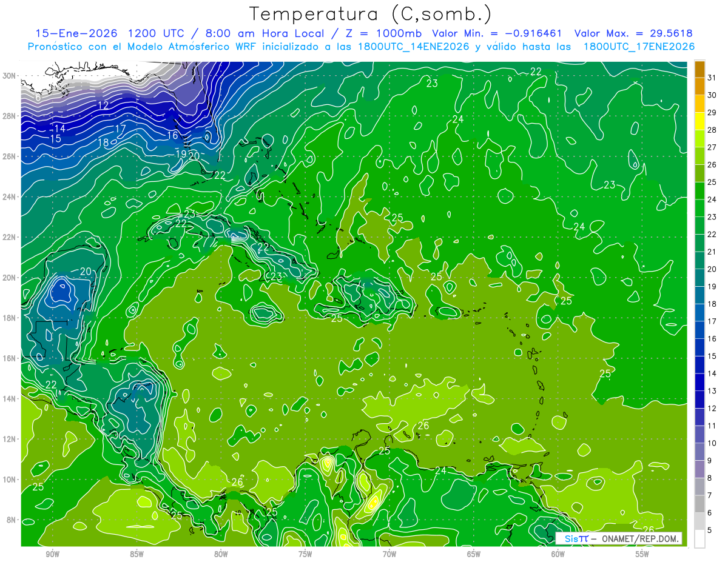Click the 55W longitude label
The width and height of the screenshot is (728, 562).
(642, 554)
